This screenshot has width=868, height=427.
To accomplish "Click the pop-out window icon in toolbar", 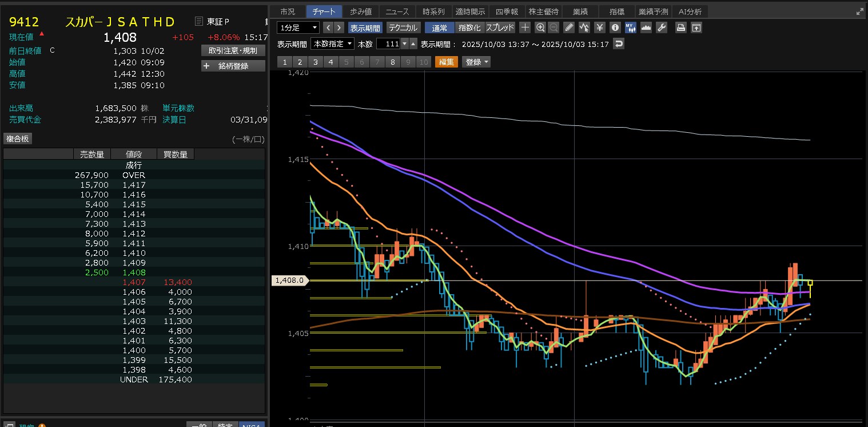I will 696,27.
